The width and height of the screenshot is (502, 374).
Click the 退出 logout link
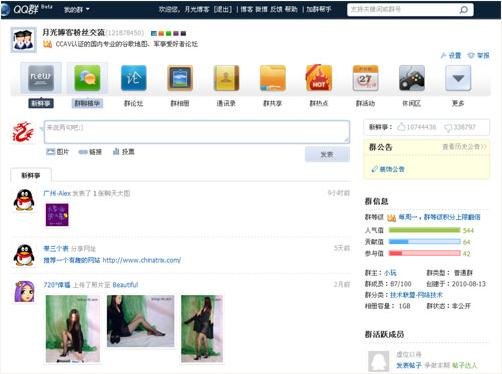[222, 9]
